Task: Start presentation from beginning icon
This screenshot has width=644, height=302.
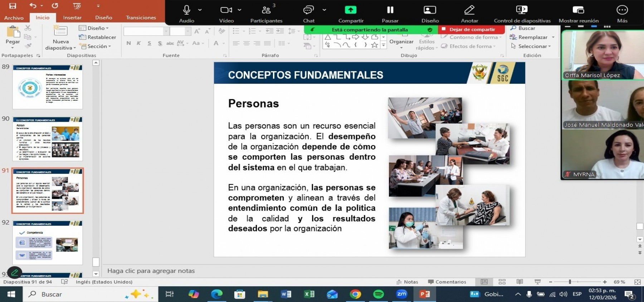Action: pos(77,6)
